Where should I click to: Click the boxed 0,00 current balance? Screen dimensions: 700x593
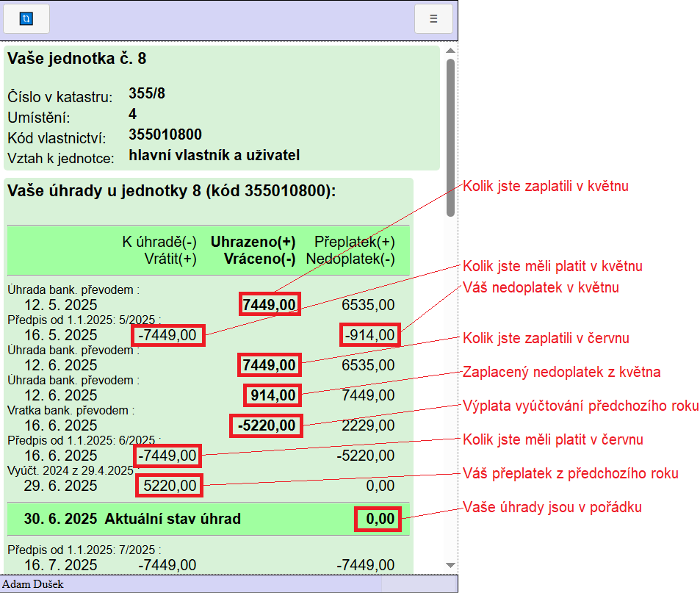tap(379, 520)
